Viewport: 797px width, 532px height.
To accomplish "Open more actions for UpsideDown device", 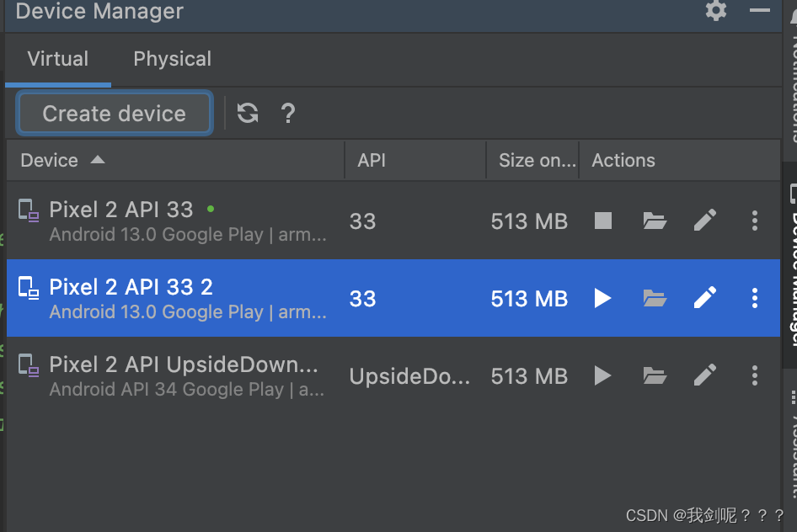I will point(755,376).
